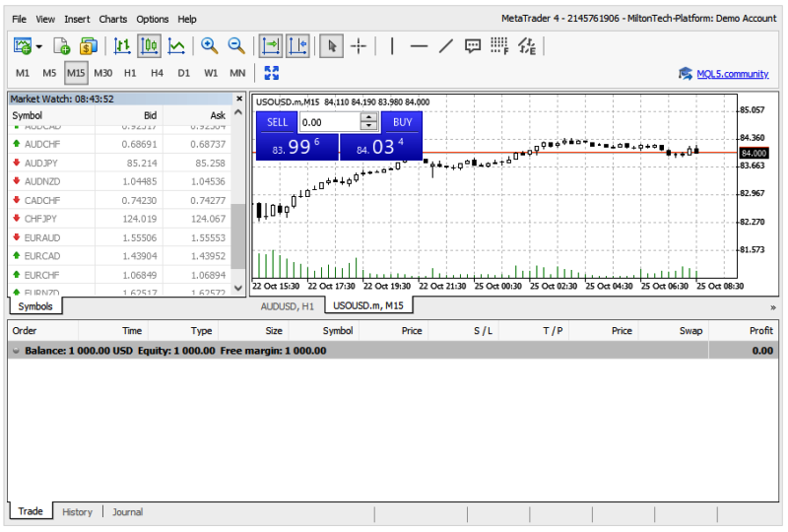Switch to AUDUSD, H1 chart tab
Viewport: 788px width, 532px height.
tap(287, 306)
